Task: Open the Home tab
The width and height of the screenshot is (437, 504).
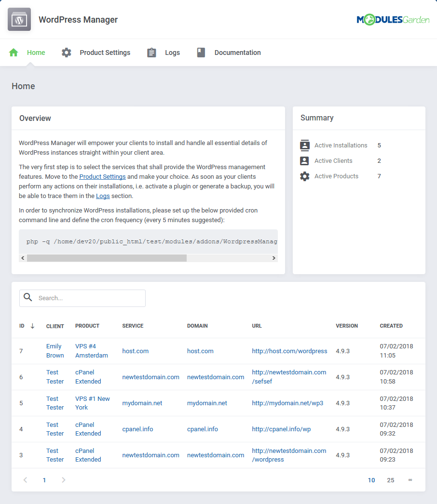Action: pyautogui.click(x=36, y=53)
